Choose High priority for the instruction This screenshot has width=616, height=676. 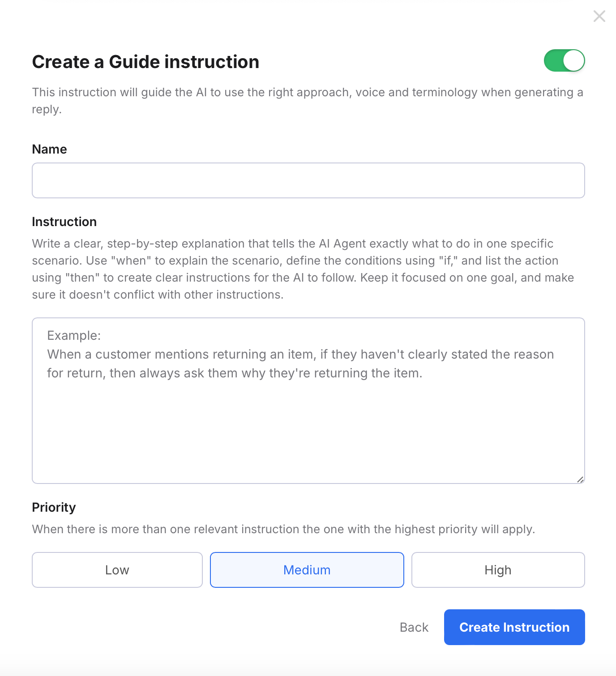[x=498, y=570]
